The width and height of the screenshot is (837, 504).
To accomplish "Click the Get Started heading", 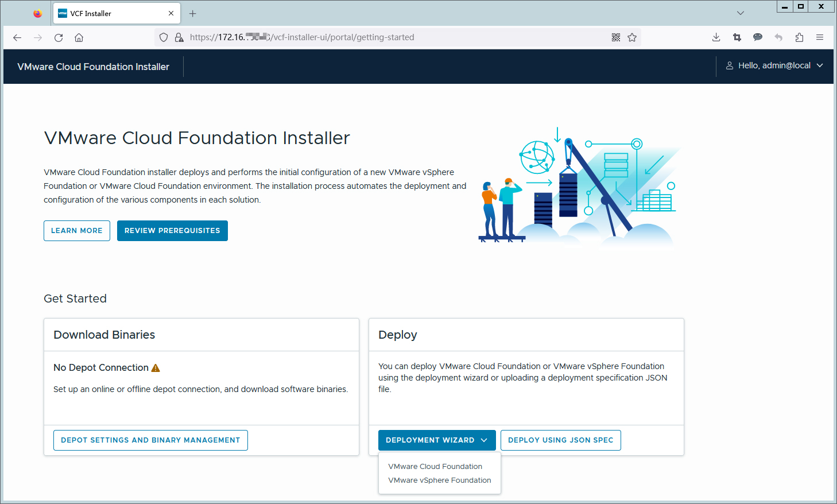I will click(75, 298).
